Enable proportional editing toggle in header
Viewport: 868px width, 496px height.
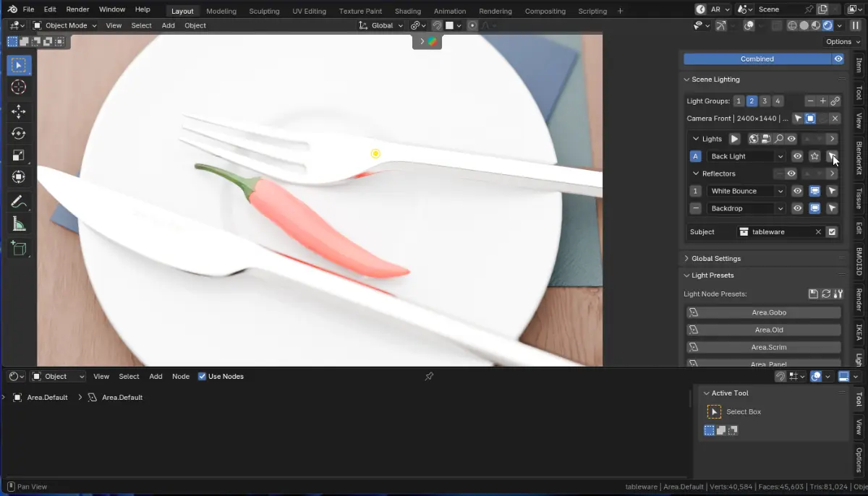pyautogui.click(x=472, y=25)
